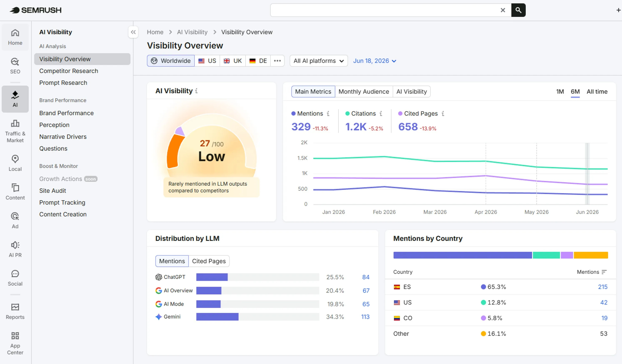
Task: Select Mentions tab in Distribution by LLM
Action: click(x=172, y=261)
